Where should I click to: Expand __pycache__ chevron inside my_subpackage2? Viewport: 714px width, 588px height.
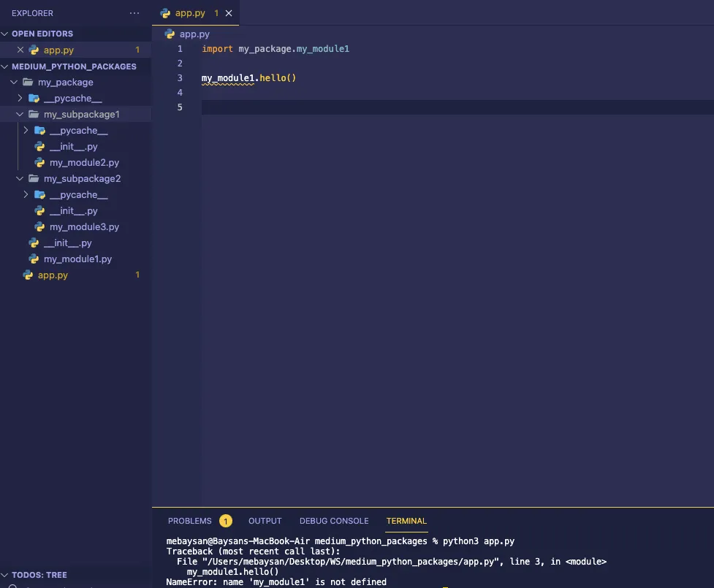(26, 194)
